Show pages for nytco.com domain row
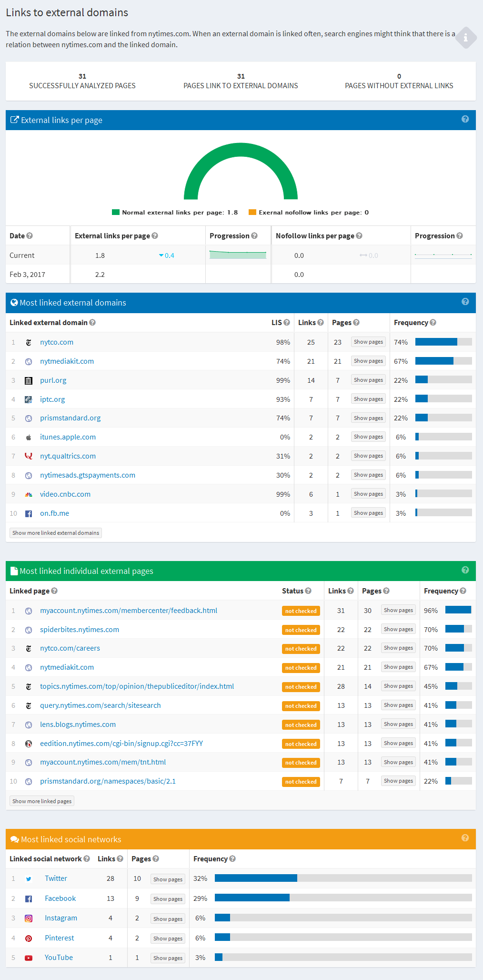Screen dimensions: 483x980 (x=368, y=342)
